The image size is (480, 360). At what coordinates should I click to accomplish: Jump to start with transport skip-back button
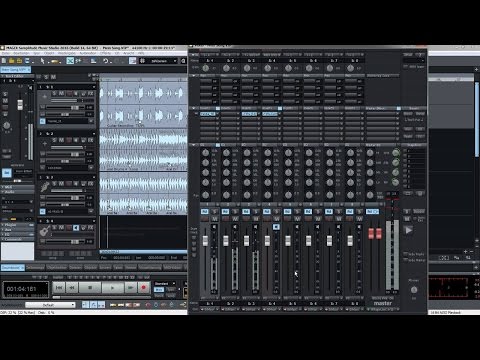click(59, 287)
